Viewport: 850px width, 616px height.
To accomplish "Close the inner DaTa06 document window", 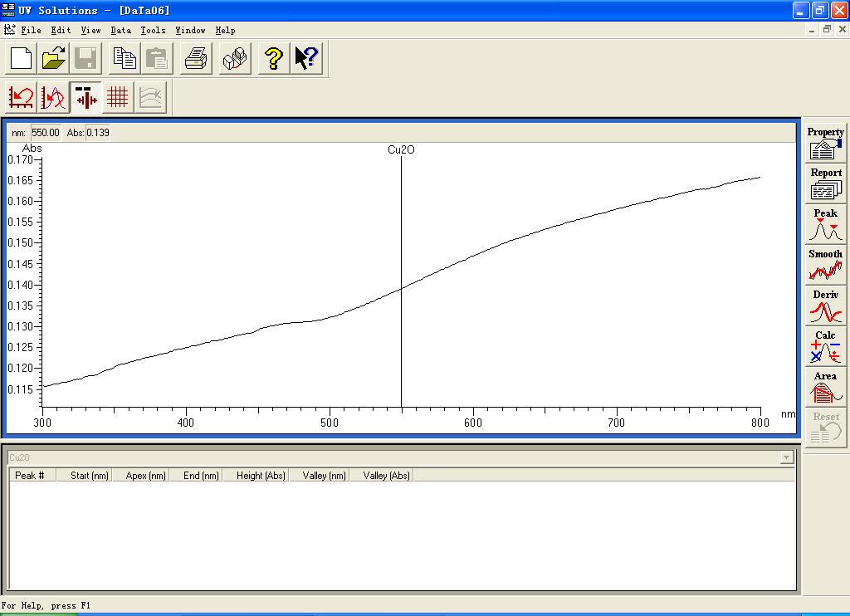I will click(842, 30).
